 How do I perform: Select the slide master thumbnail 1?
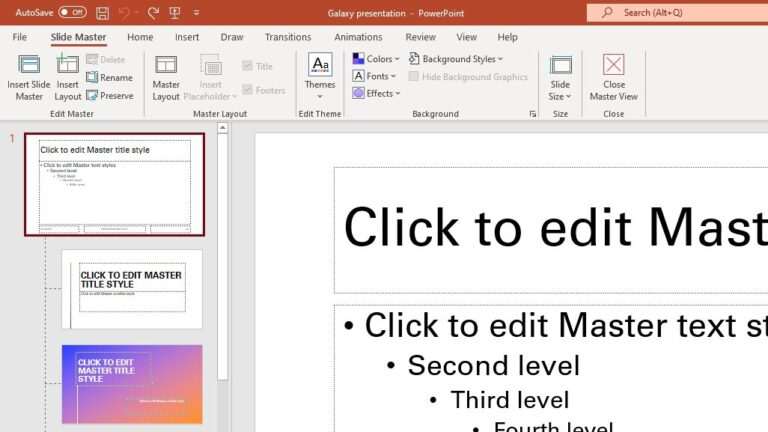click(x=115, y=185)
